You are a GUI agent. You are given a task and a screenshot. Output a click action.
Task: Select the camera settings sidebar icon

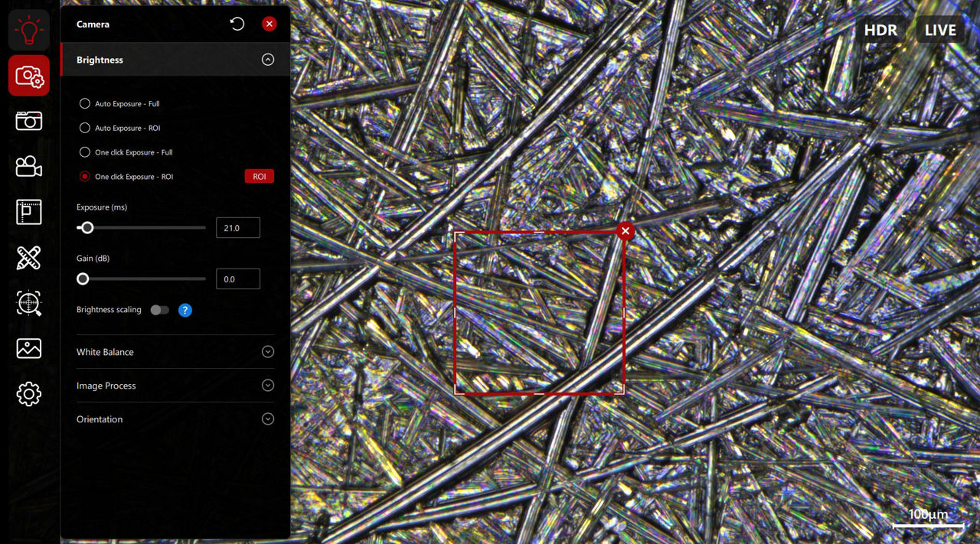click(x=29, y=76)
